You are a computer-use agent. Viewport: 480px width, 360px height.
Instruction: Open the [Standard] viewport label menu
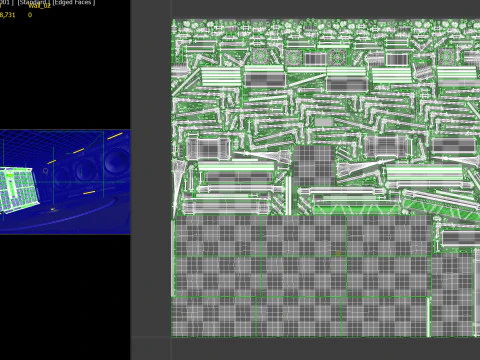33,2
